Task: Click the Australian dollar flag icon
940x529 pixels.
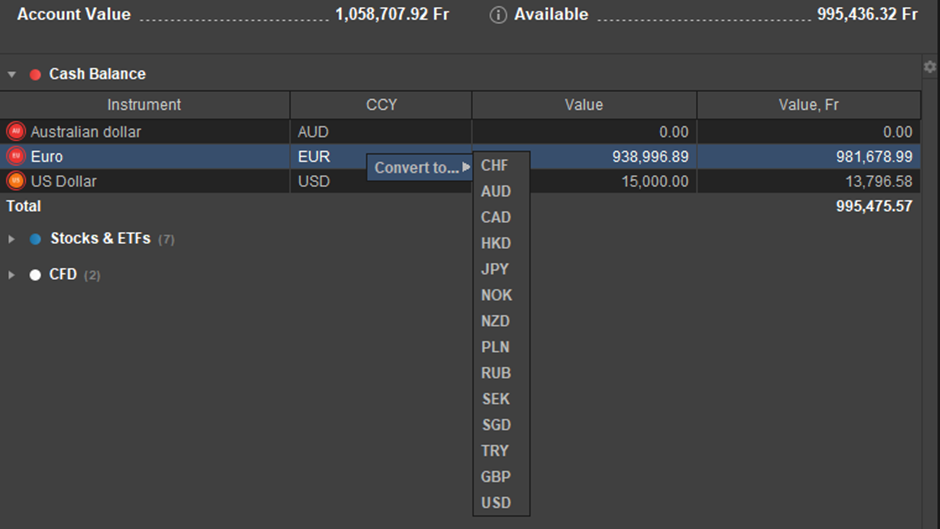Action: coord(15,131)
